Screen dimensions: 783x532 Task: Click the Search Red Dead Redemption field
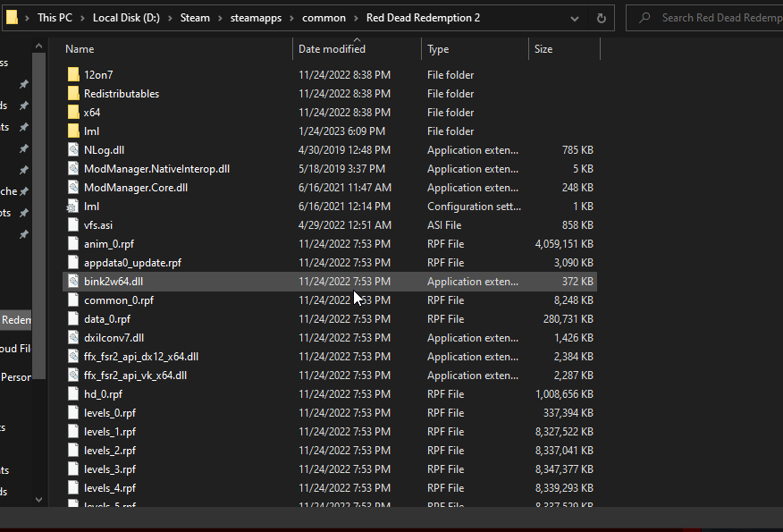pos(720,18)
